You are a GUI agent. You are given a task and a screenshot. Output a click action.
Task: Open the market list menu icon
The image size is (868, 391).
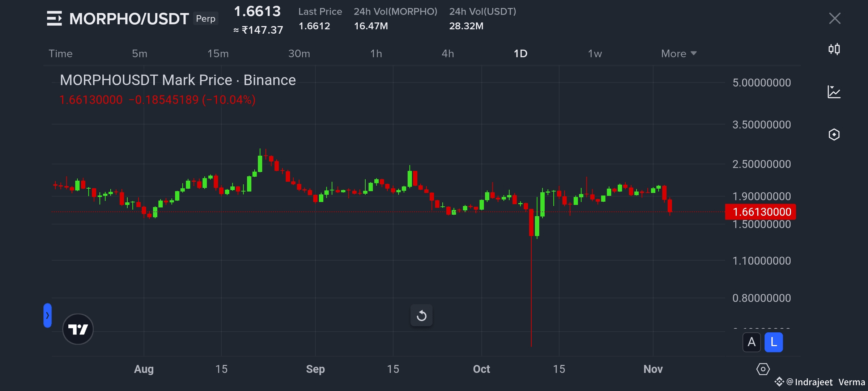coord(54,18)
